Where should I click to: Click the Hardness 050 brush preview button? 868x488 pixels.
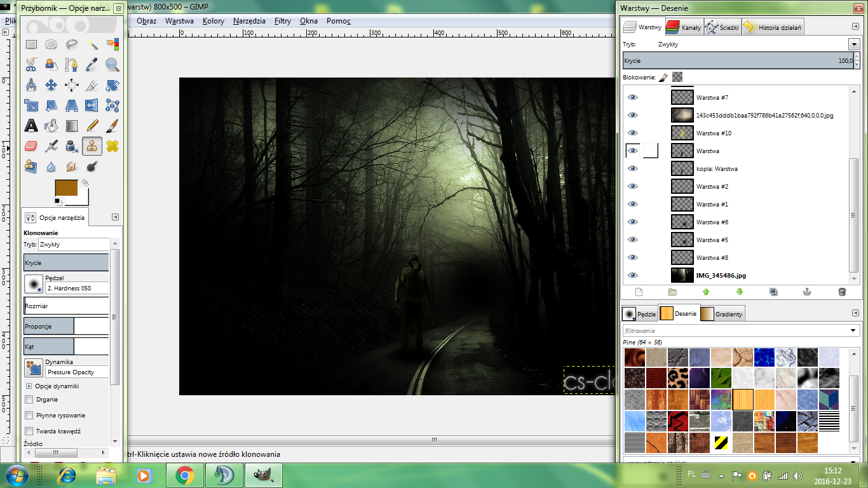(x=34, y=284)
